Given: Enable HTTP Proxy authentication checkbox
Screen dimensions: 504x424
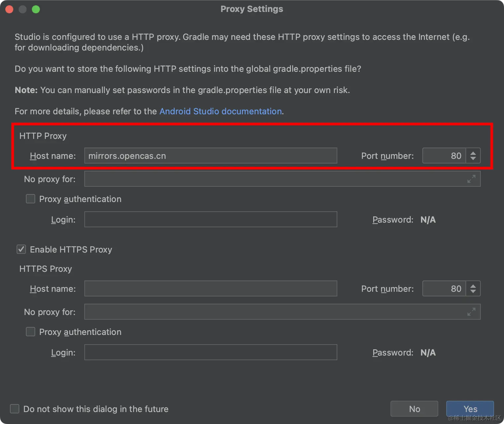Looking at the screenshot, I should coord(31,199).
